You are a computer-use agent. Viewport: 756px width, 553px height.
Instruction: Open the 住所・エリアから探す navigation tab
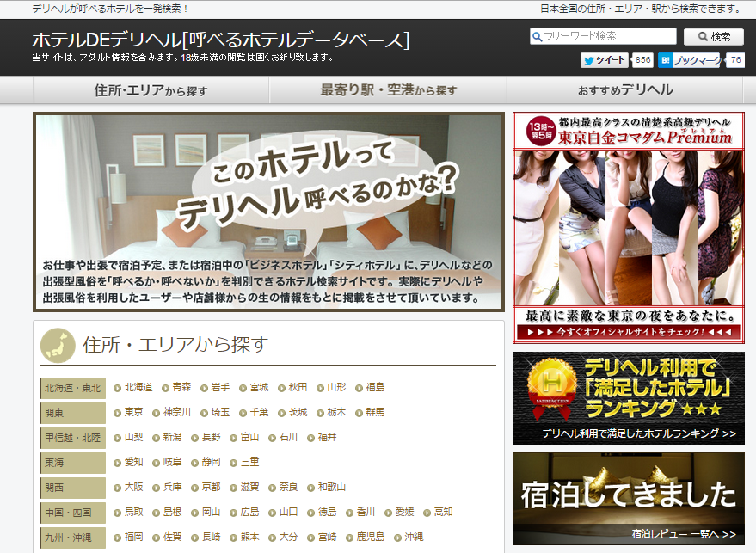pos(151,90)
